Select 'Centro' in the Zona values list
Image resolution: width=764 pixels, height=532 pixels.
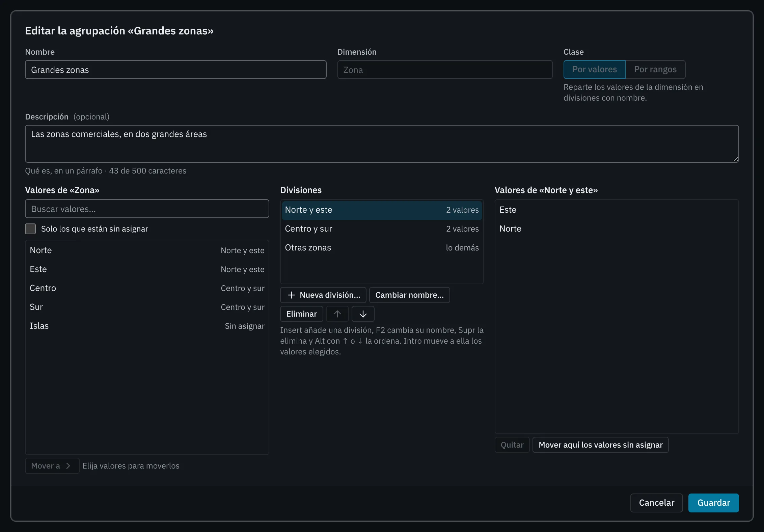coord(147,288)
